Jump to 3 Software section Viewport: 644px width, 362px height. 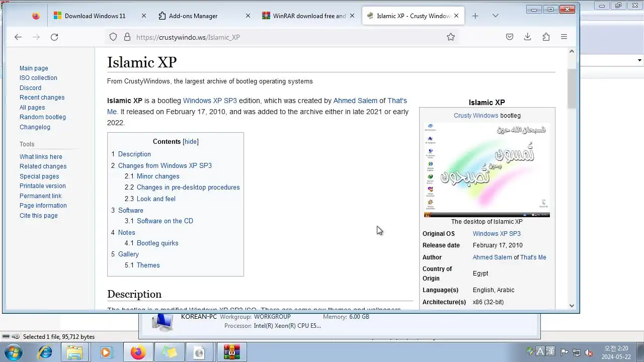pos(127,211)
